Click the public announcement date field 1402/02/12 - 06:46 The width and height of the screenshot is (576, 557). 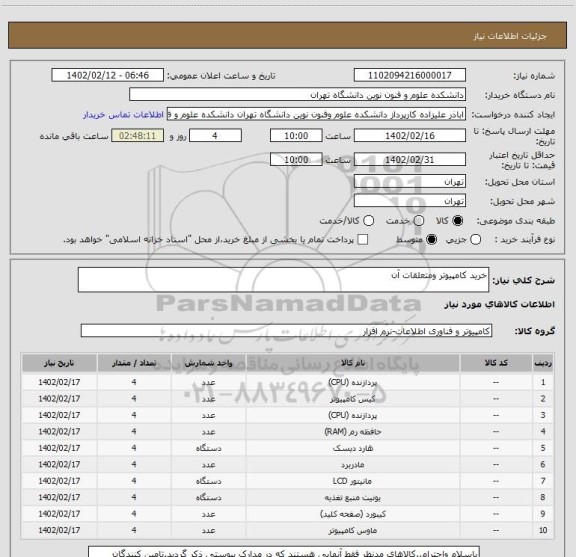pos(108,75)
